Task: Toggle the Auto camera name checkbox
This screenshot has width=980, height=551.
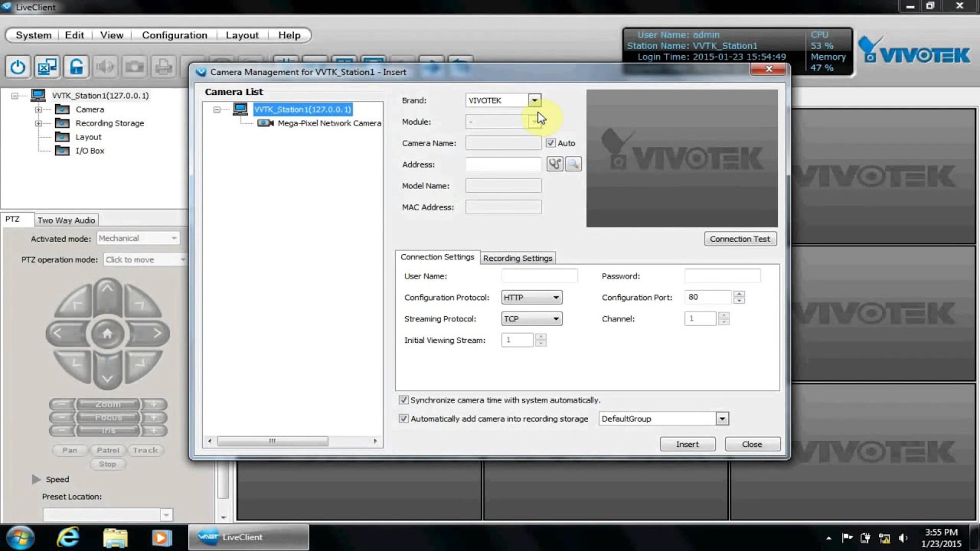Action: 550,143
